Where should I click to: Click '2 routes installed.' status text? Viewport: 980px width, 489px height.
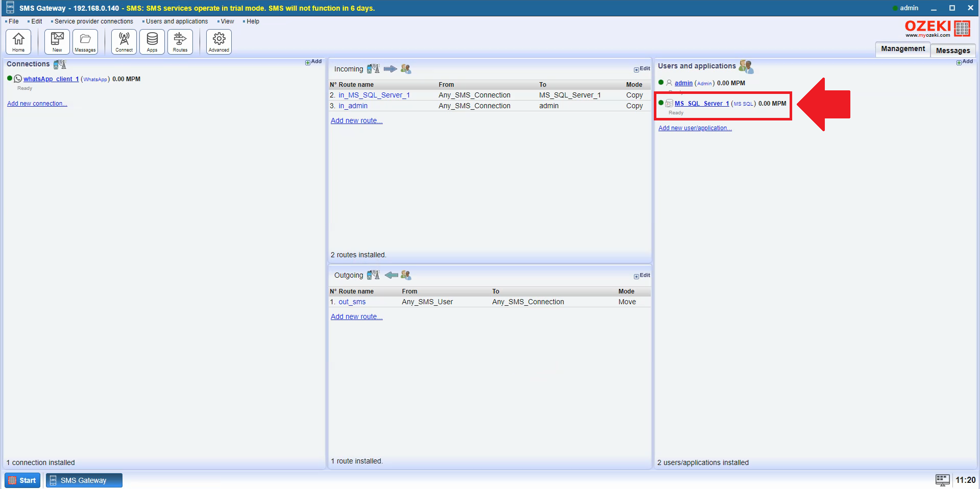358,255
